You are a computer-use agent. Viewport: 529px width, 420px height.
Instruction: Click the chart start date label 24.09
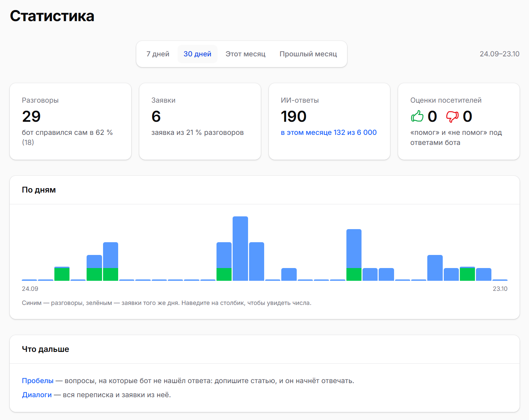click(30, 289)
